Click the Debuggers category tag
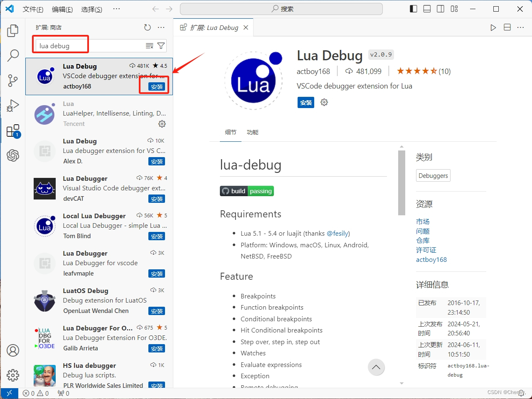The height and width of the screenshot is (399, 532). [x=433, y=175]
